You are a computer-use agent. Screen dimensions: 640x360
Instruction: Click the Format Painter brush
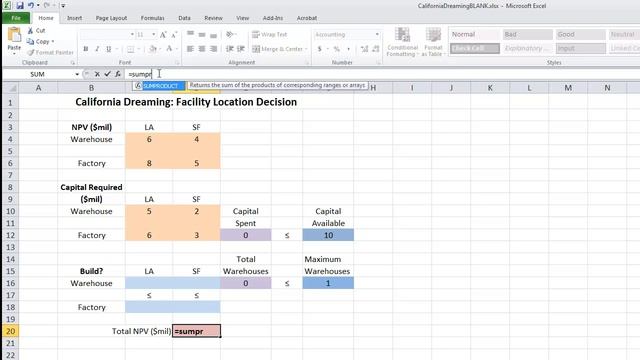(31, 52)
